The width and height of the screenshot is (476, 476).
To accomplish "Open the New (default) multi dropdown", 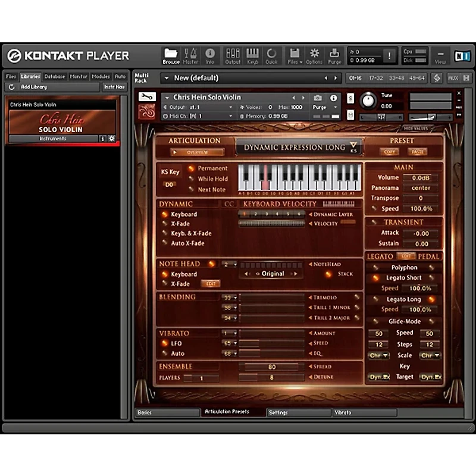I will pos(167,78).
